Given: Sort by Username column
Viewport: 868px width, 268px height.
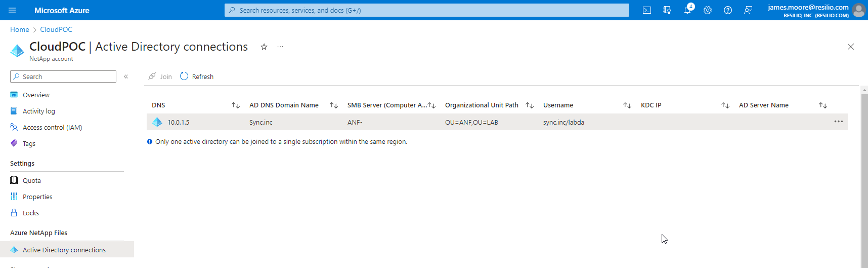Looking at the screenshot, I should click(627, 105).
